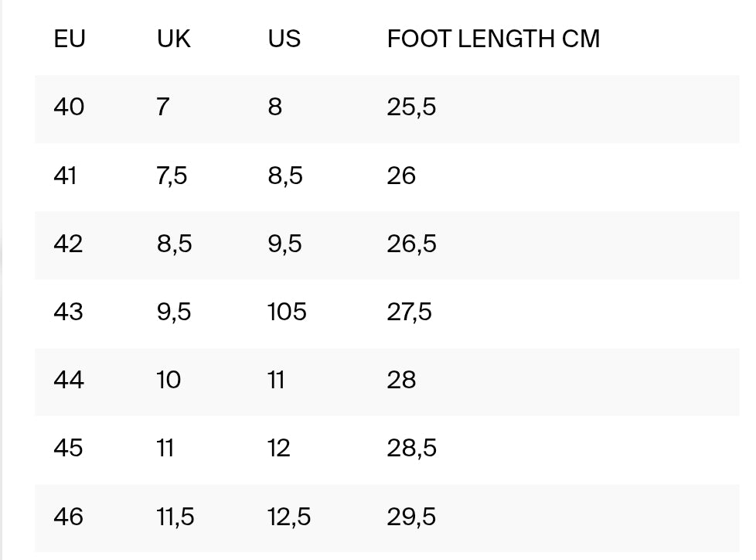This screenshot has width=756, height=560.
Task: Click foot length 27,5 cell
Action: click(x=409, y=312)
